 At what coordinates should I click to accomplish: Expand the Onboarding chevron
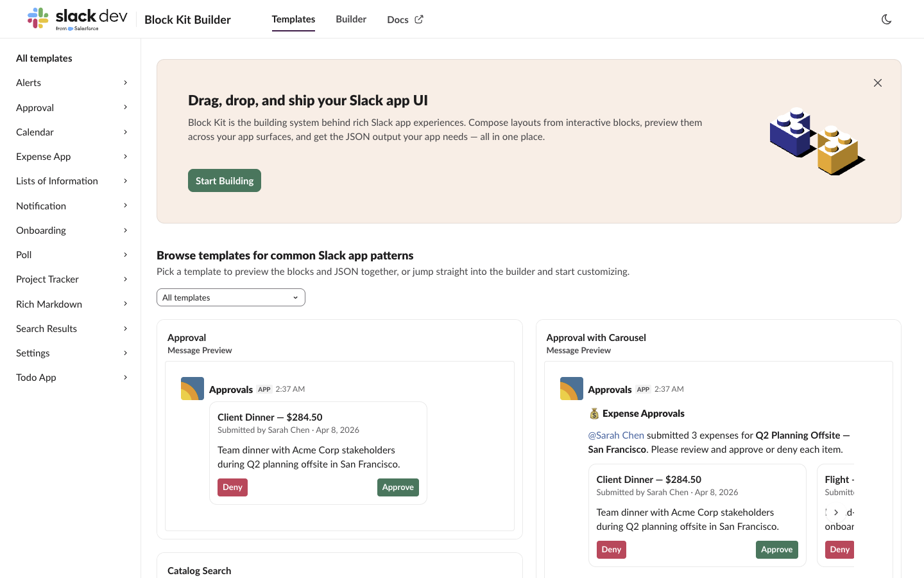click(126, 231)
